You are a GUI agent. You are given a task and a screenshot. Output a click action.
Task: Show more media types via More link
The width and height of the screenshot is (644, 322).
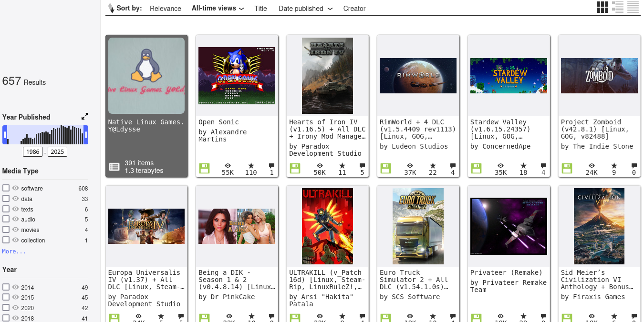14,251
